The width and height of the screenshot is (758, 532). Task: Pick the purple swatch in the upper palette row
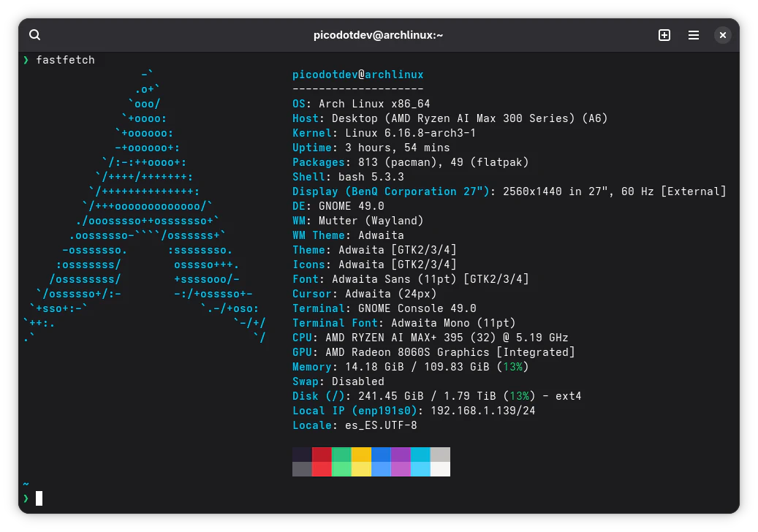(x=401, y=455)
